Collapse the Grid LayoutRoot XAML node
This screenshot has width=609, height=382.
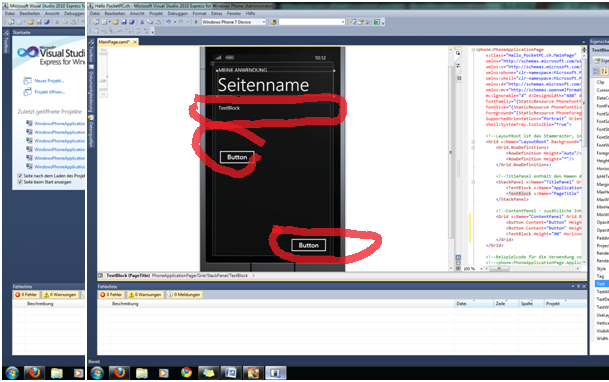pyautogui.click(x=473, y=142)
